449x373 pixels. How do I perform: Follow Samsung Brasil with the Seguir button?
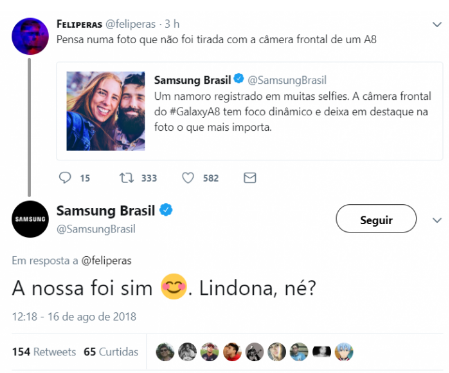376,219
